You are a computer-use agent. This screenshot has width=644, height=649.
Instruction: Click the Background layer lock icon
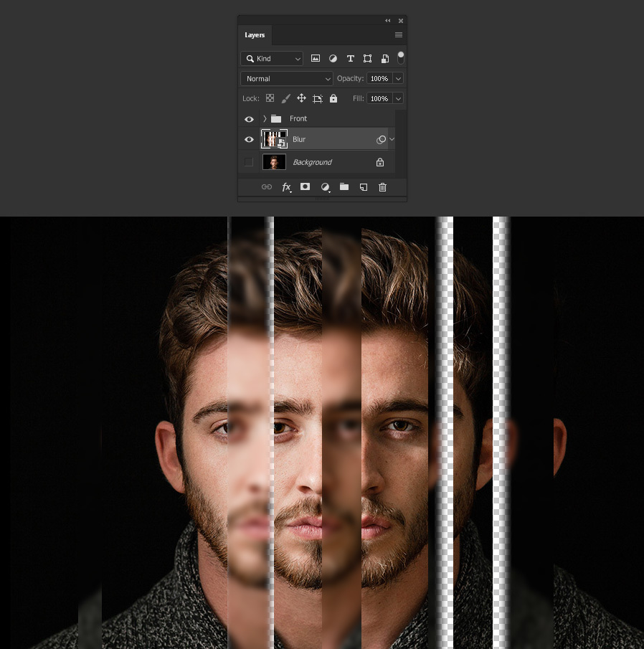point(380,162)
